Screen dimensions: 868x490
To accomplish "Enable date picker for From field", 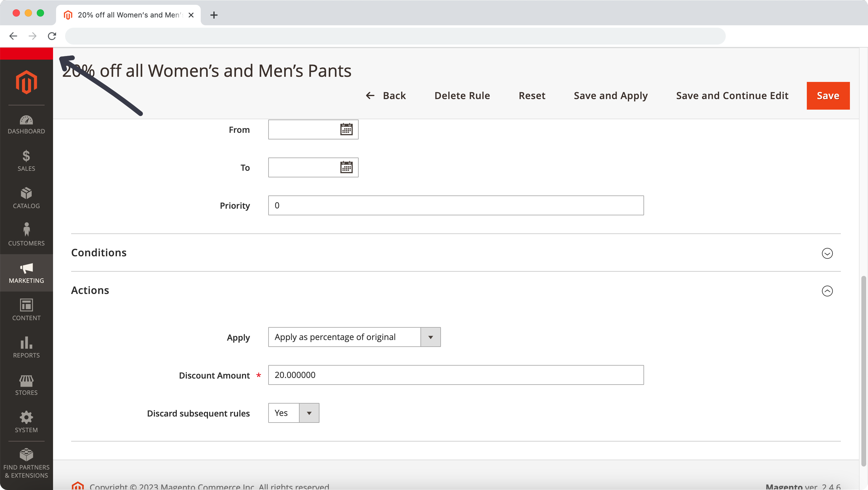I will [346, 130].
